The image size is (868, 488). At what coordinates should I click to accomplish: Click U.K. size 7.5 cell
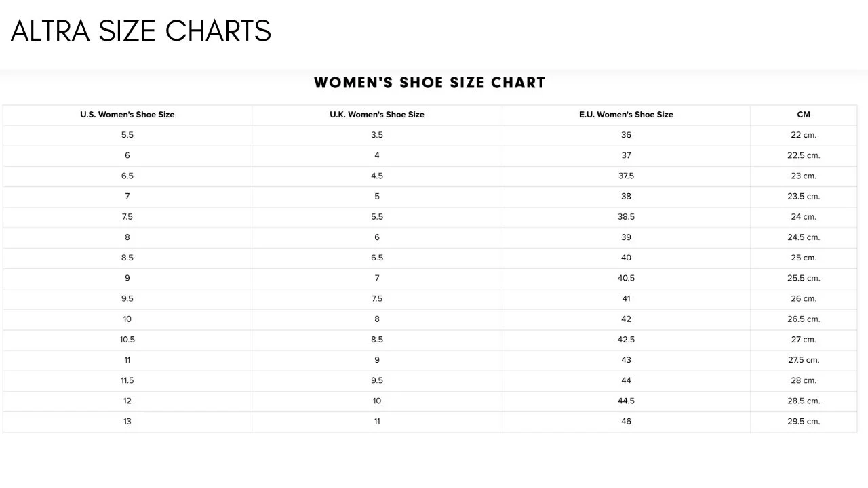pos(377,298)
